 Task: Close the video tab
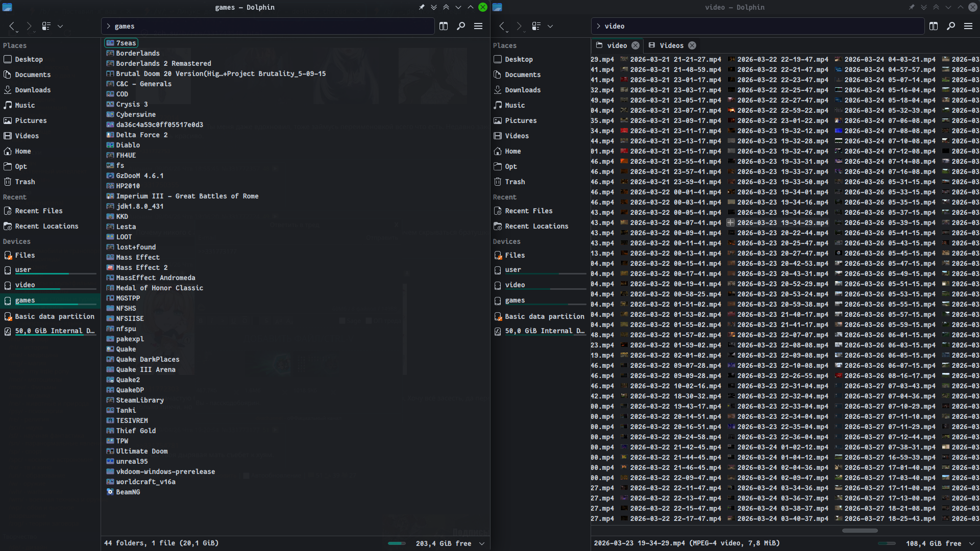pyautogui.click(x=635, y=45)
